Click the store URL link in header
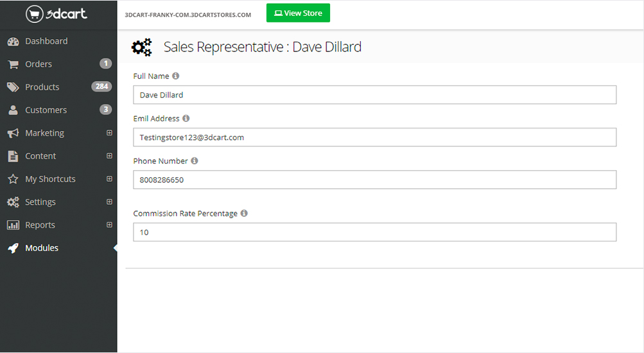The image size is (644, 353). 187,14
